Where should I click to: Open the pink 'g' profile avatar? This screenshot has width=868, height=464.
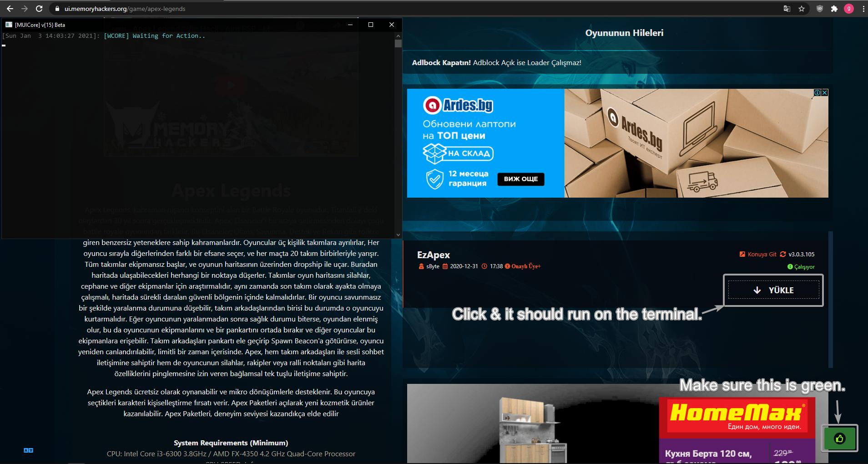click(849, 9)
